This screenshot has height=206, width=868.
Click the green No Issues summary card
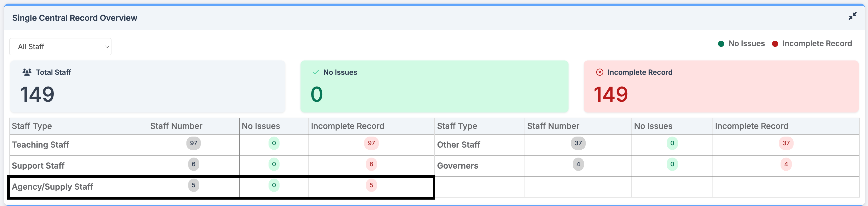pyautogui.click(x=434, y=86)
